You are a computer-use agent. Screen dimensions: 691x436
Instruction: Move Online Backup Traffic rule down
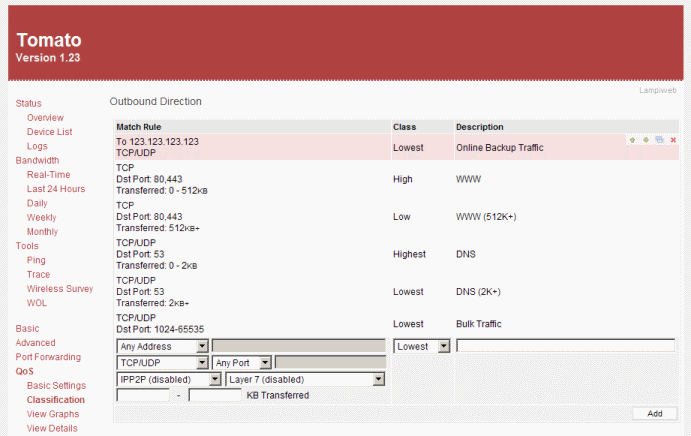point(646,140)
